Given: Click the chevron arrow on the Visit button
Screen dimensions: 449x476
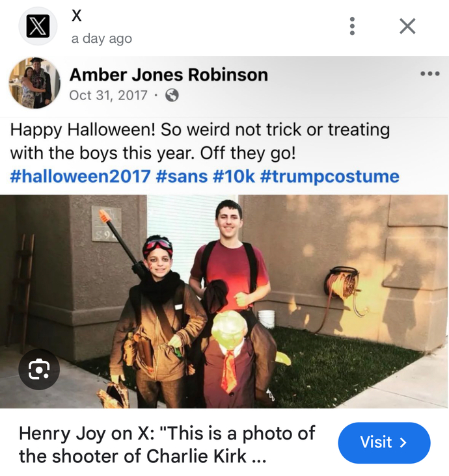Looking at the screenshot, I should coord(403,442).
